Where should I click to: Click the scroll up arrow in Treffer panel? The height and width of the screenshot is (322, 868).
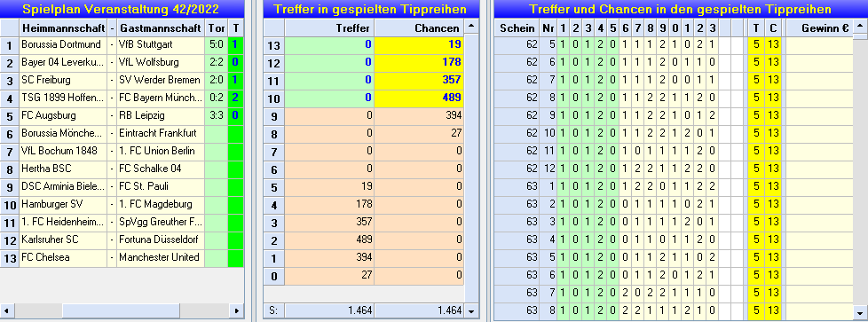pos(470,26)
